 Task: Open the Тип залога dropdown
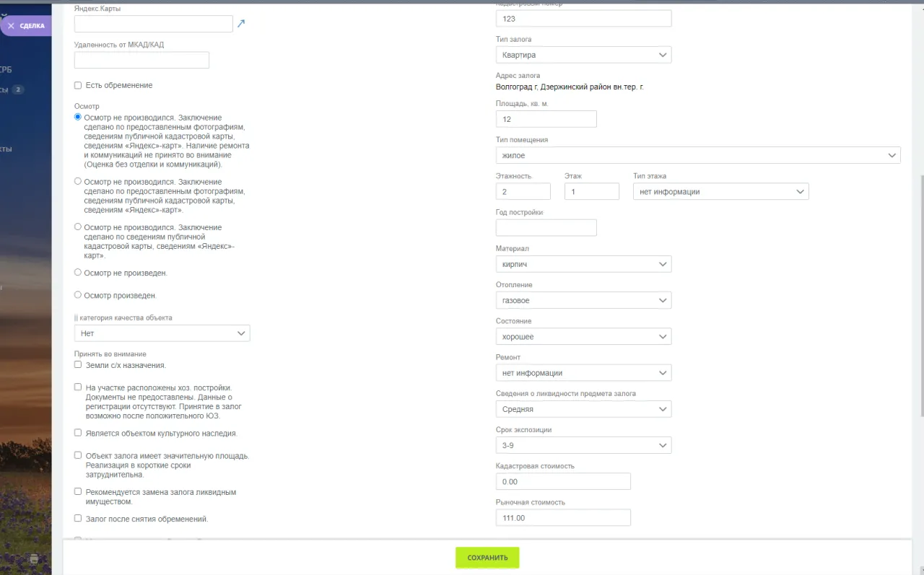coord(583,55)
